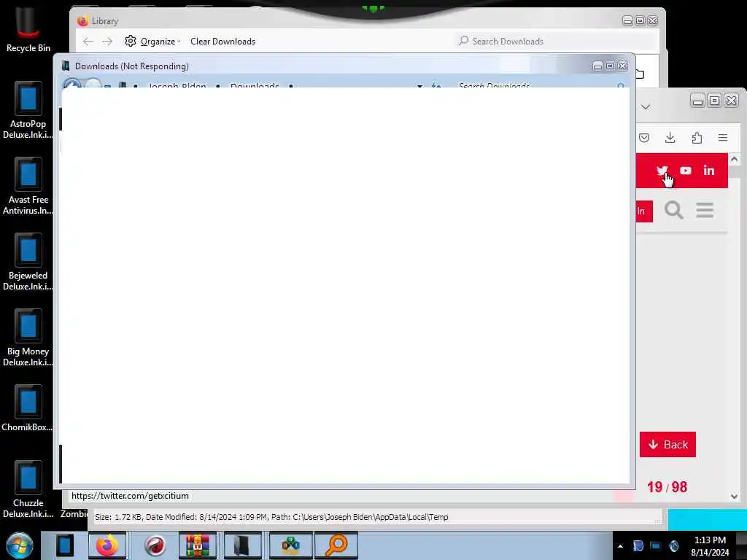
Task: Click the Twitter icon on the webpage
Action: tap(662, 171)
